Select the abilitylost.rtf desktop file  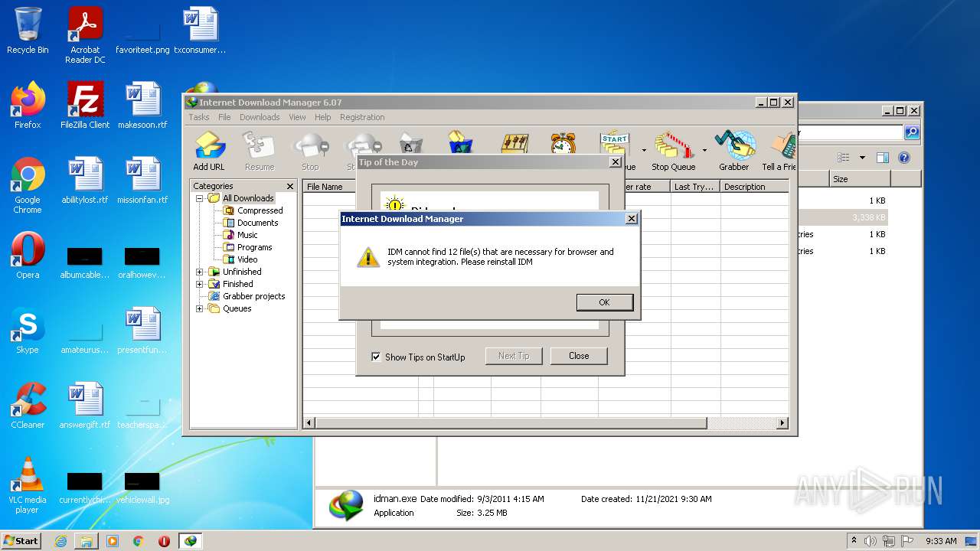pos(85,181)
